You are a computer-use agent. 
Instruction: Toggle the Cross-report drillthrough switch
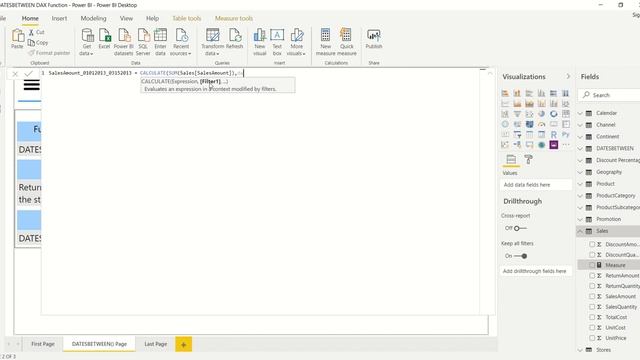click(520, 228)
